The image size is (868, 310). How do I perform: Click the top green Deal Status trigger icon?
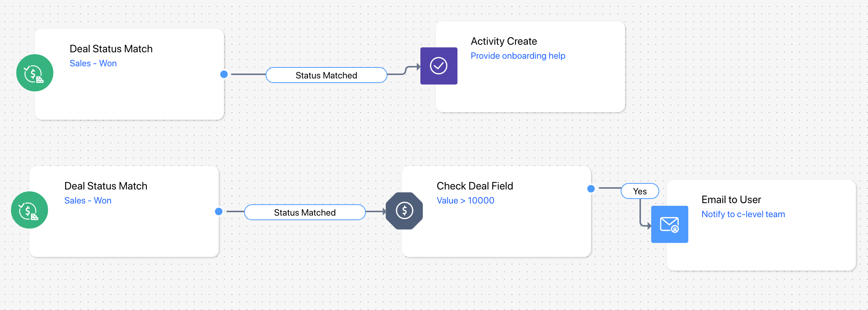pyautogui.click(x=35, y=73)
